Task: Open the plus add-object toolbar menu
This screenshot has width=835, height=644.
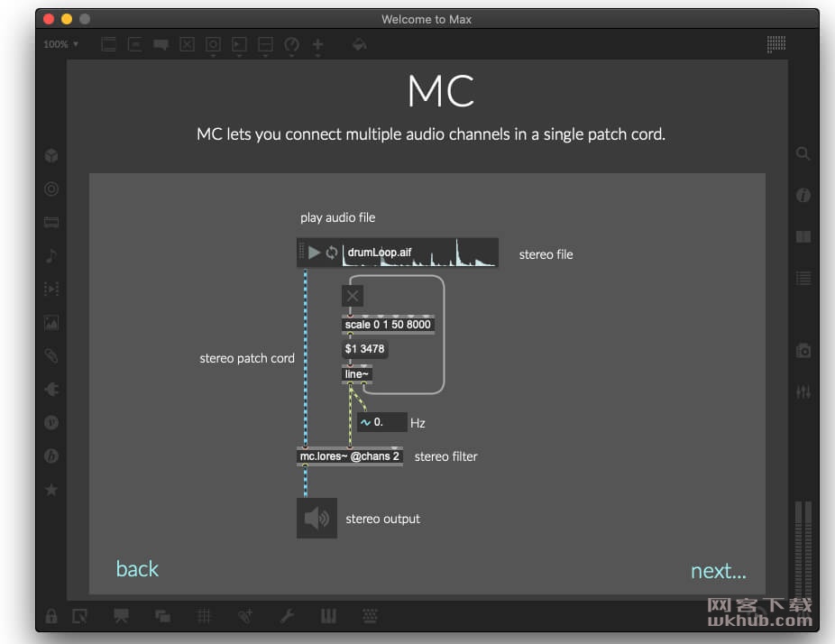Action: (x=317, y=45)
